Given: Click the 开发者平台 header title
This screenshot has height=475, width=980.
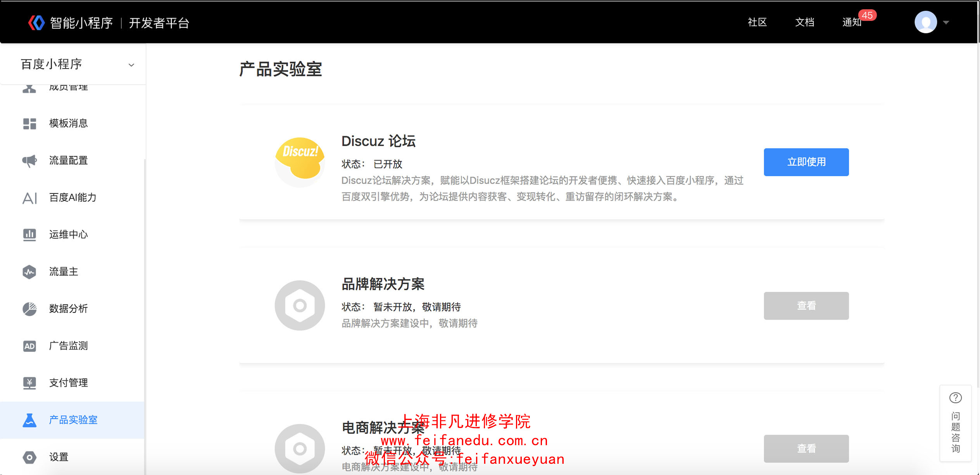Looking at the screenshot, I should (159, 23).
